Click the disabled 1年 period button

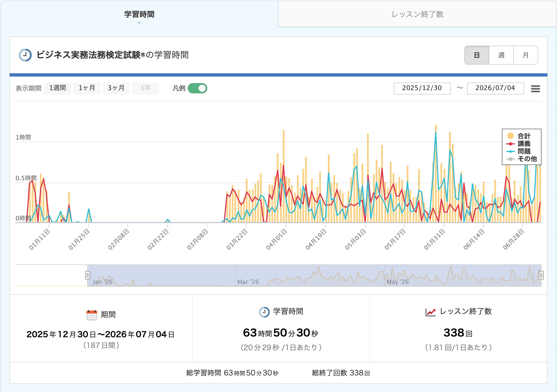point(146,88)
